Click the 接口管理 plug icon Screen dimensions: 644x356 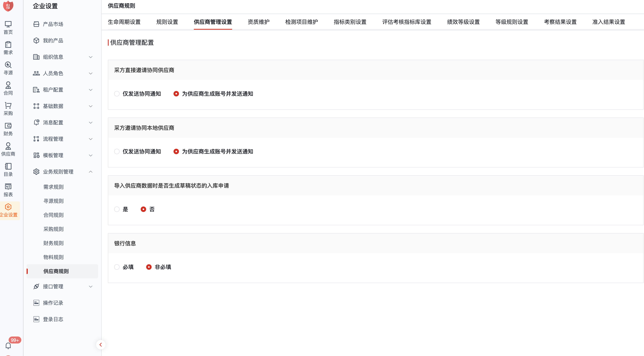(x=36, y=286)
